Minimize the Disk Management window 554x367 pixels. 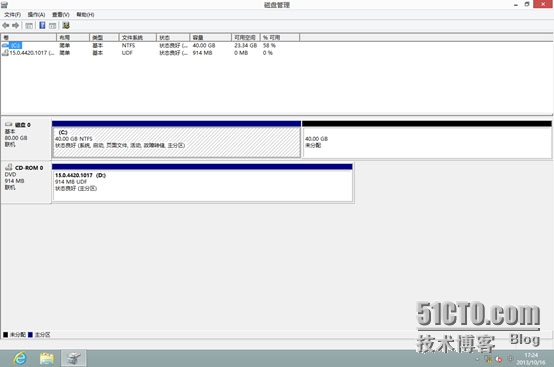pos(516,5)
